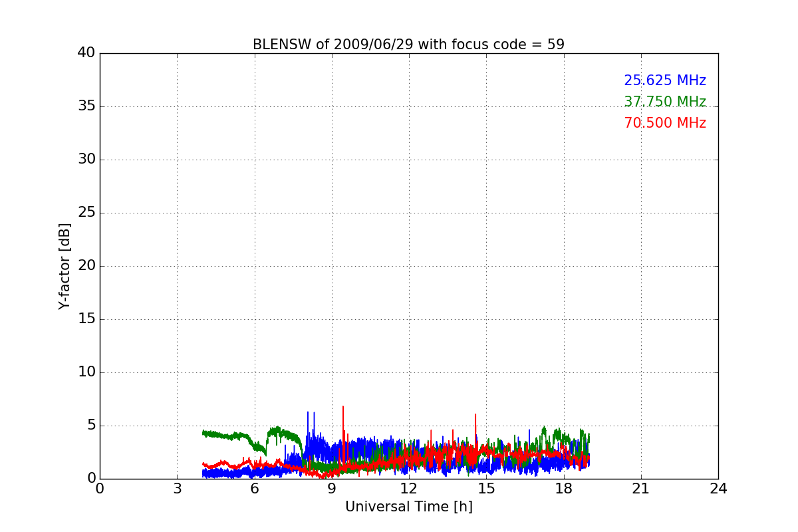Click the Y-factor [dB] axis label
This screenshot has height=532, width=798.
pos(65,266)
